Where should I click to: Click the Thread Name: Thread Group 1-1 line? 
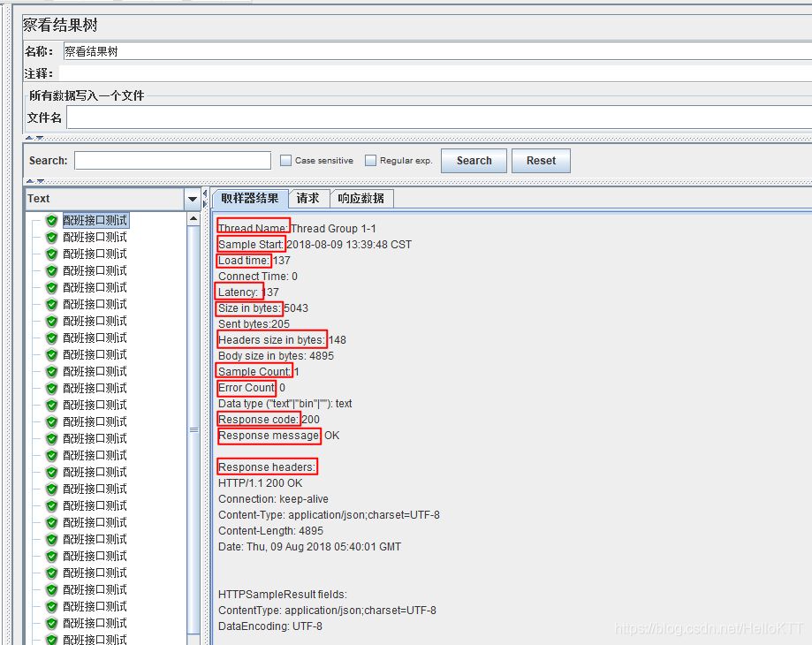tap(297, 228)
